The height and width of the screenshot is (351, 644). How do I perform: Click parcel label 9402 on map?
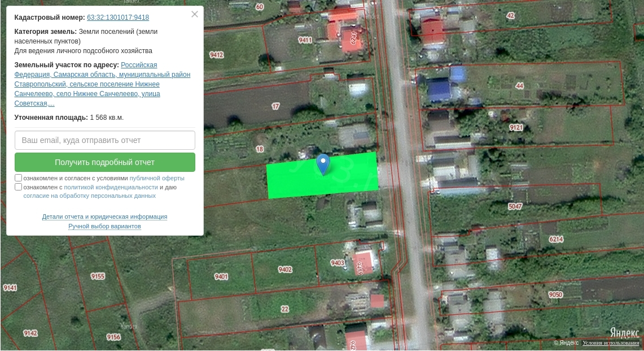tap(285, 270)
